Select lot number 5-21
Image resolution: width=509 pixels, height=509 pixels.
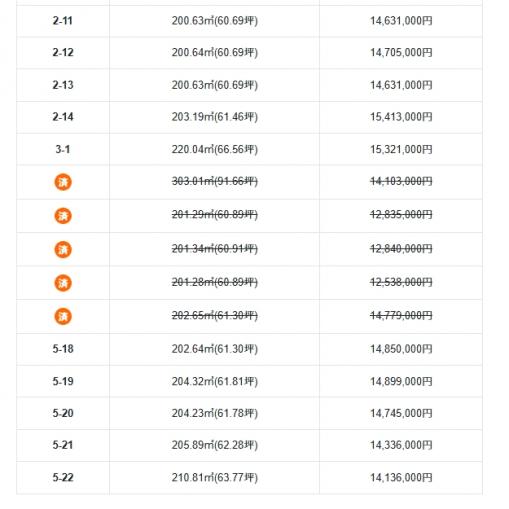coord(63,445)
